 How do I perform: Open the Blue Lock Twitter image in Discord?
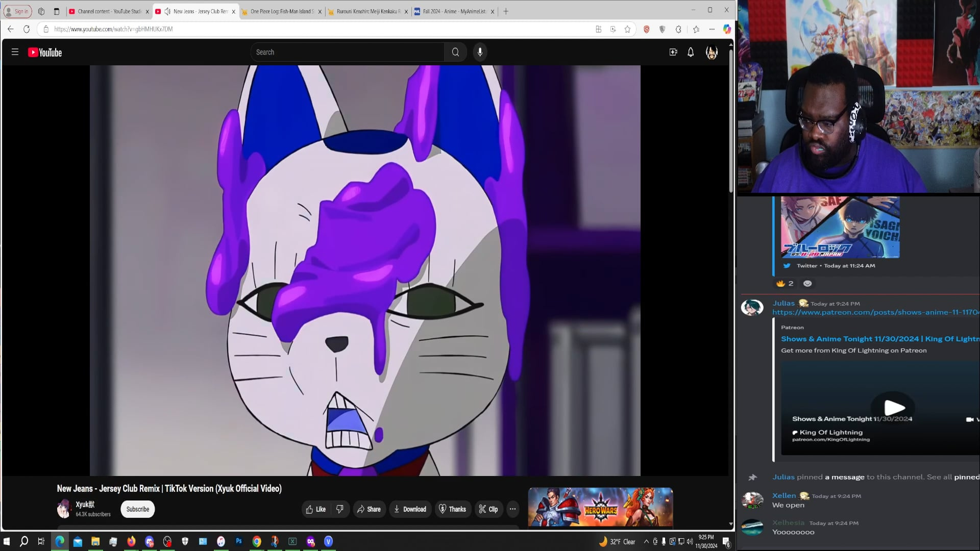(x=840, y=228)
